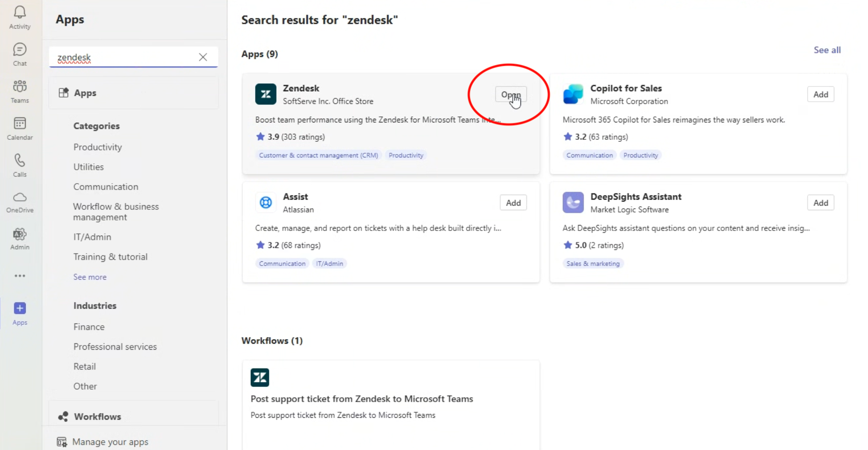Screen dimensions: 868x450
Task: Add Copilot for Sales app
Action: [821, 94]
